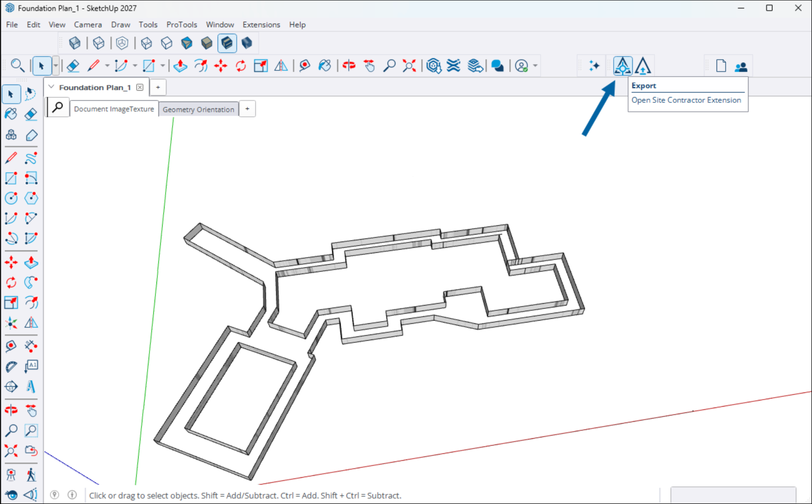Click the second triangle upload icon
The width and height of the screenshot is (812, 504).
tap(643, 66)
